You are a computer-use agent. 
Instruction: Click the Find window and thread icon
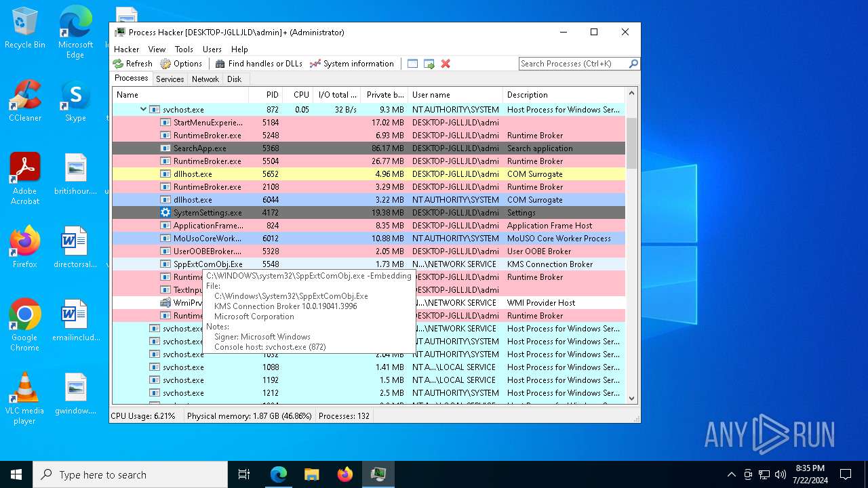point(429,64)
